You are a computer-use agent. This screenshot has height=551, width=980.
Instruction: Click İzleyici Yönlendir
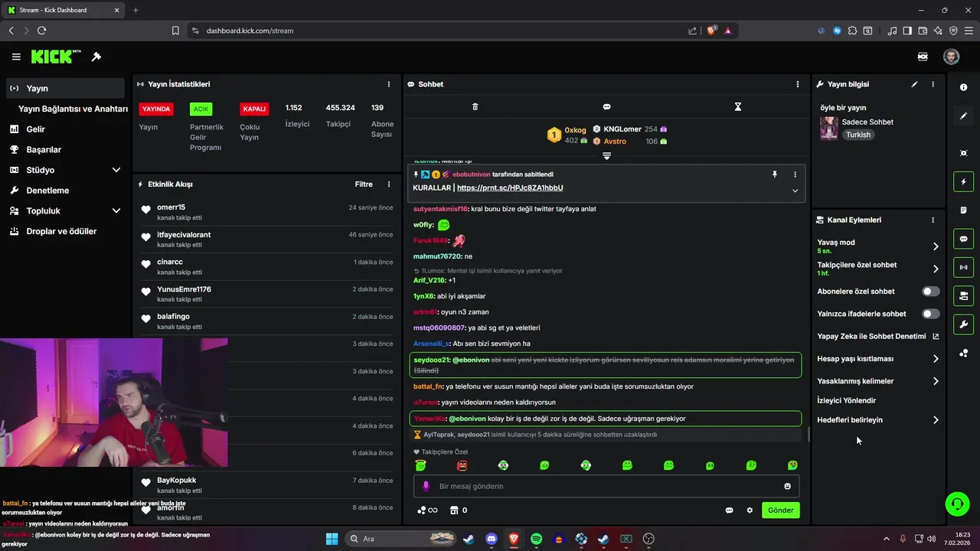pyautogui.click(x=847, y=400)
